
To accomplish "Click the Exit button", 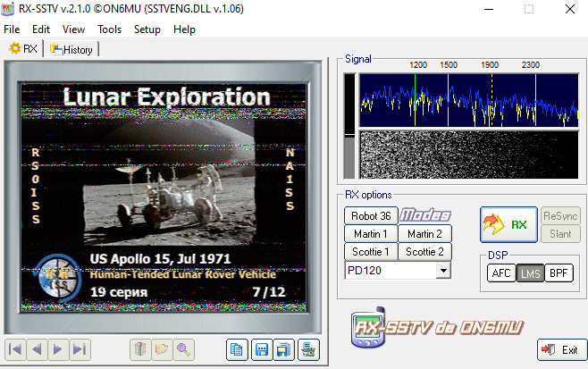I will pos(562,349).
